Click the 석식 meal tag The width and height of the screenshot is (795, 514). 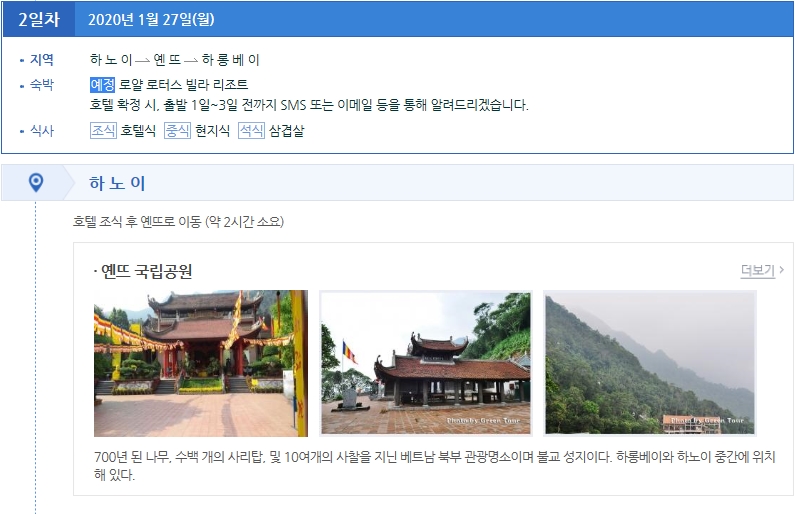(251, 131)
